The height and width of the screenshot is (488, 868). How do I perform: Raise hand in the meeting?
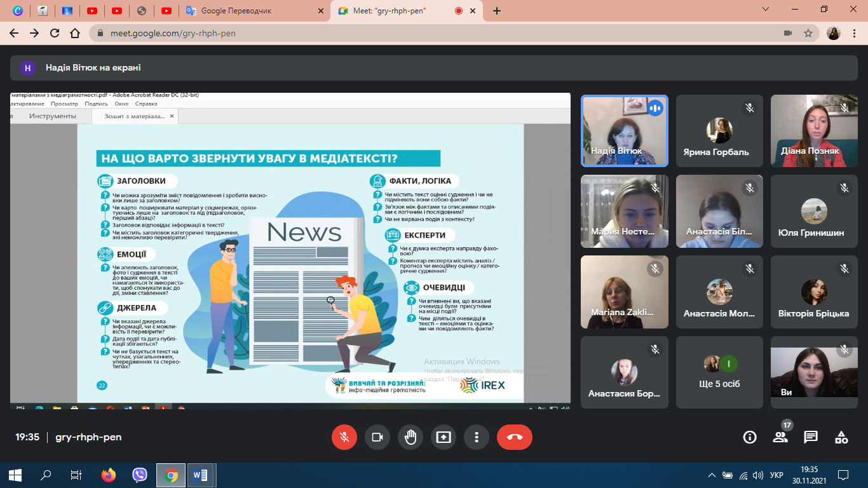pos(410,437)
